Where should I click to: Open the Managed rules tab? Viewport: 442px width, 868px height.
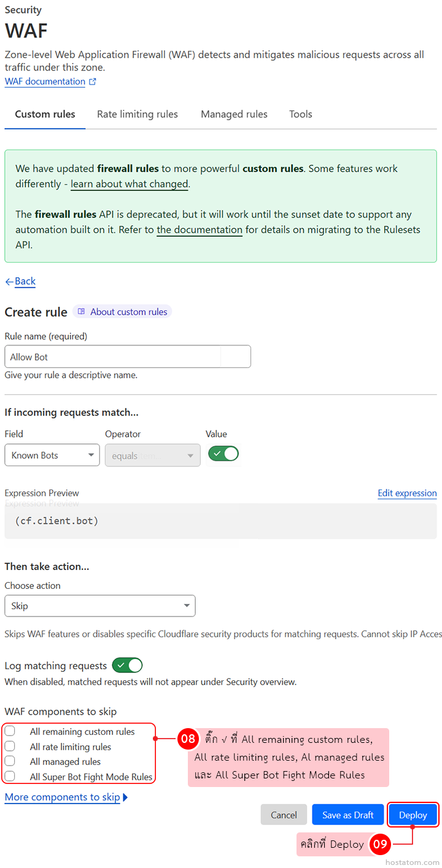[x=234, y=114]
